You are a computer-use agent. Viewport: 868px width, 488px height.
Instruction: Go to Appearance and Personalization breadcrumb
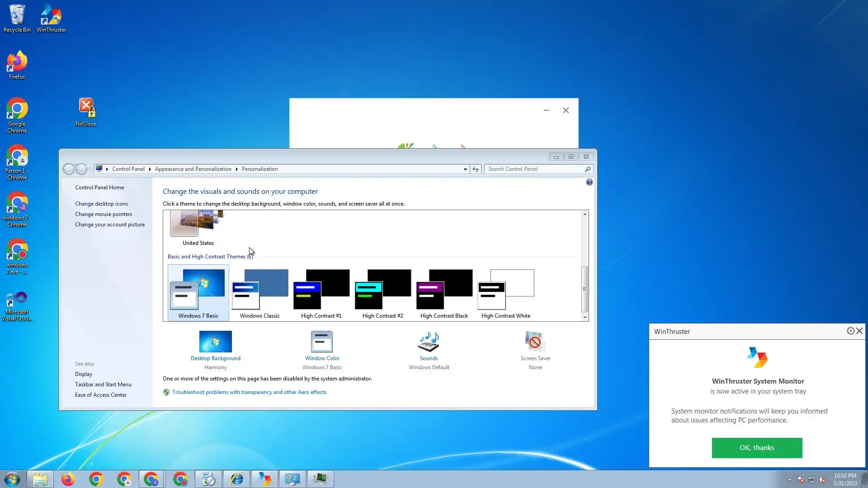click(x=193, y=169)
